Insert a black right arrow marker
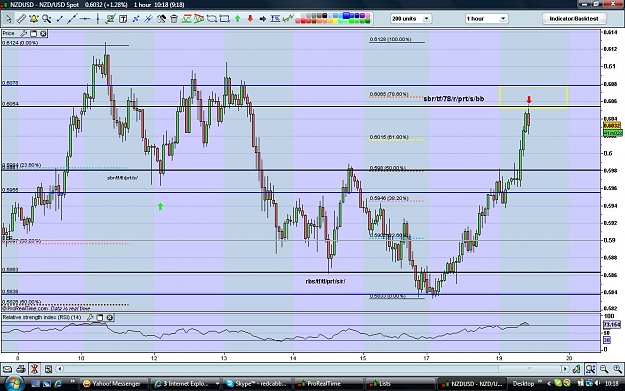Image resolution: width=625 pixels, height=391 pixels. [x=263, y=19]
